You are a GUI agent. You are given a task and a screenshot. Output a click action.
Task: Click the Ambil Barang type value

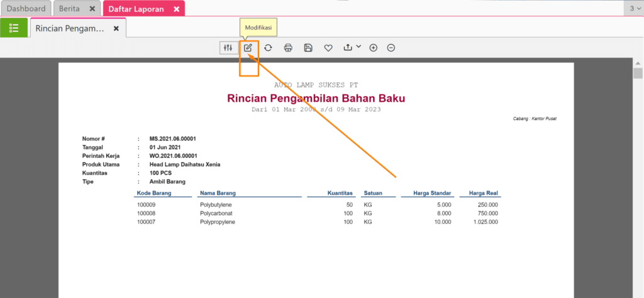tap(167, 182)
